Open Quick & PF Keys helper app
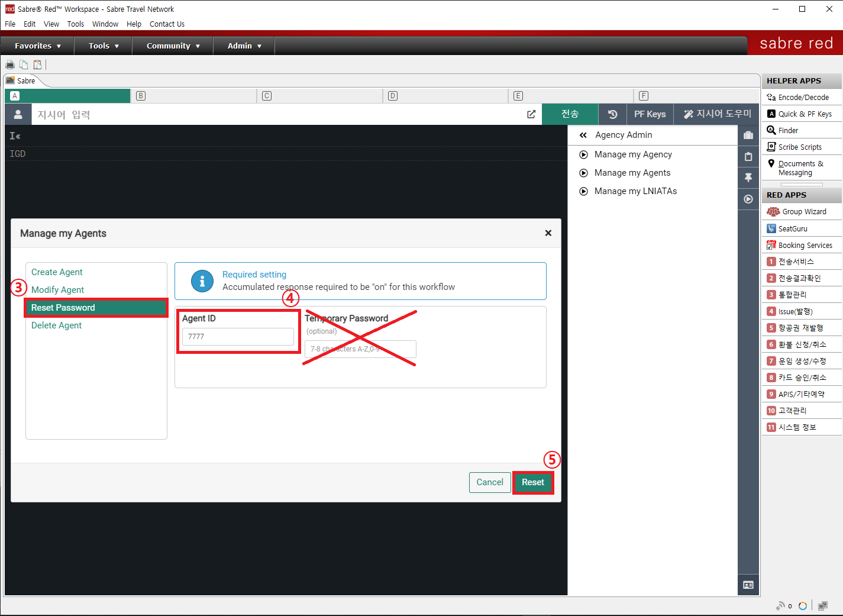The height and width of the screenshot is (616, 843). 802,114
